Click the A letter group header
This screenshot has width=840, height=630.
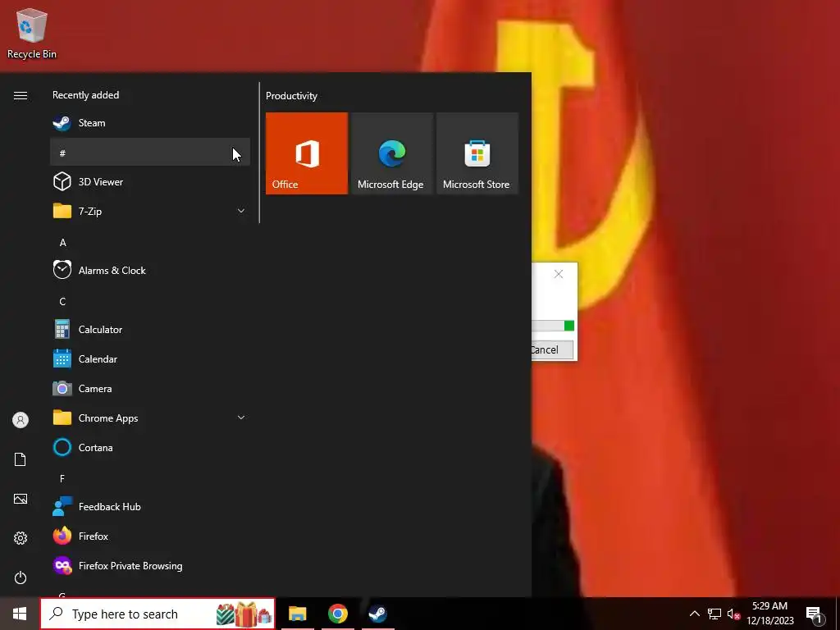pyautogui.click(x=62, y=243)
